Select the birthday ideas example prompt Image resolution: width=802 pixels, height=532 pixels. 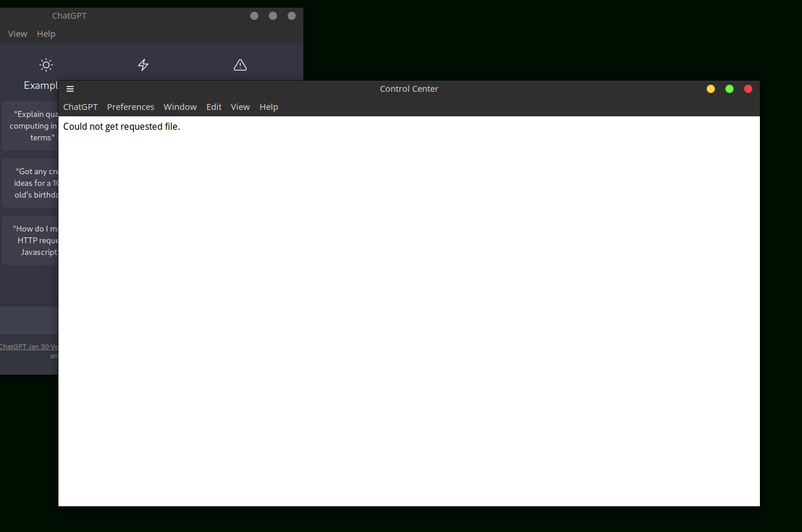pyautogui.click(x=29, y=182)
